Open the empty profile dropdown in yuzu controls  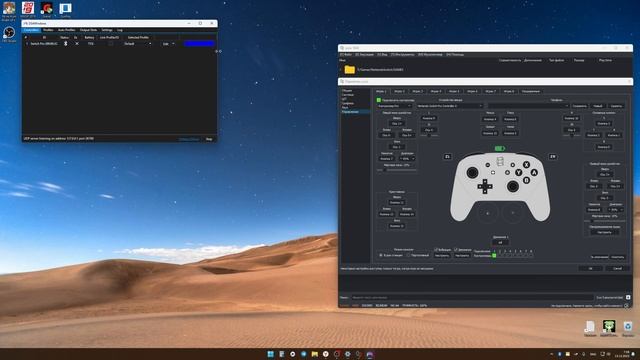tap(528, 106)
